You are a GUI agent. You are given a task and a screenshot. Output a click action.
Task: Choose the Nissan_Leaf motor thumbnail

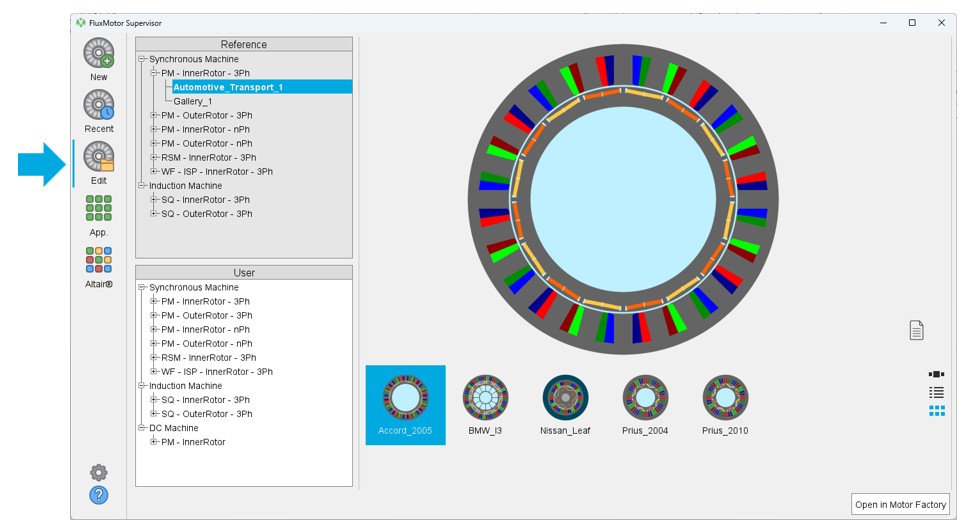click(x=565, y=398)
